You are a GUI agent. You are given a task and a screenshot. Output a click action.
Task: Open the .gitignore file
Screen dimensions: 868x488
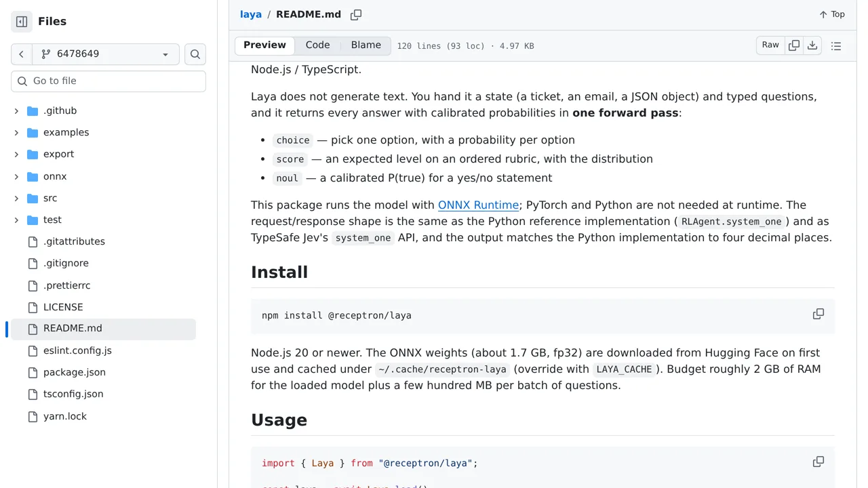pos(66,264)
